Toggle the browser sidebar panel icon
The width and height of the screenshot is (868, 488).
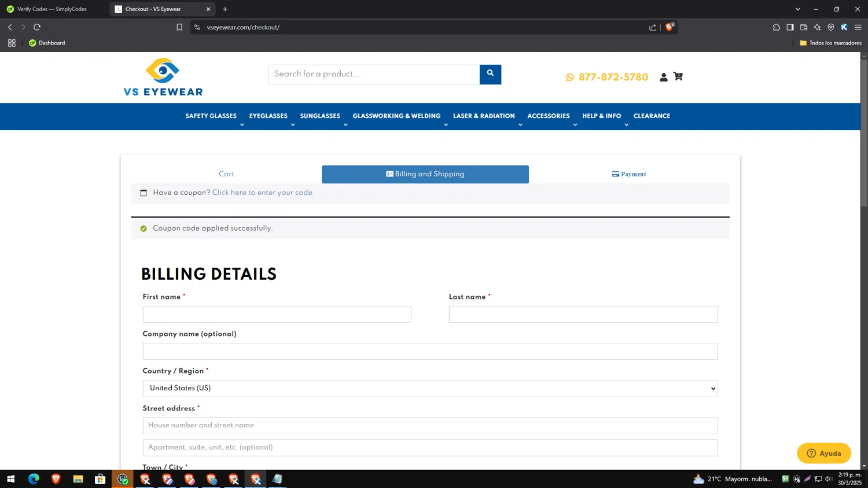[x=790, y=27]
